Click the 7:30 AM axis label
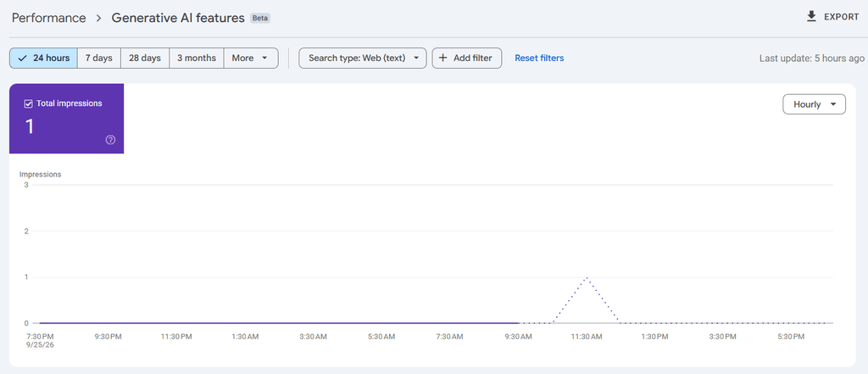 point(449,337)
